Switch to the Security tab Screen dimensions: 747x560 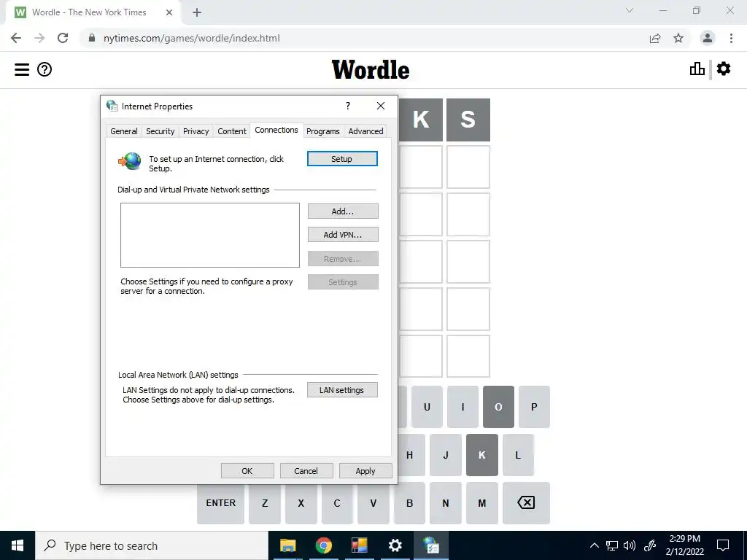click(160, 131)
